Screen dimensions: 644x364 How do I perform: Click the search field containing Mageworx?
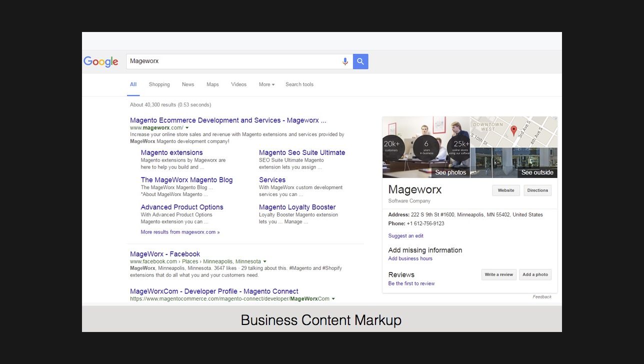(232, 61)
